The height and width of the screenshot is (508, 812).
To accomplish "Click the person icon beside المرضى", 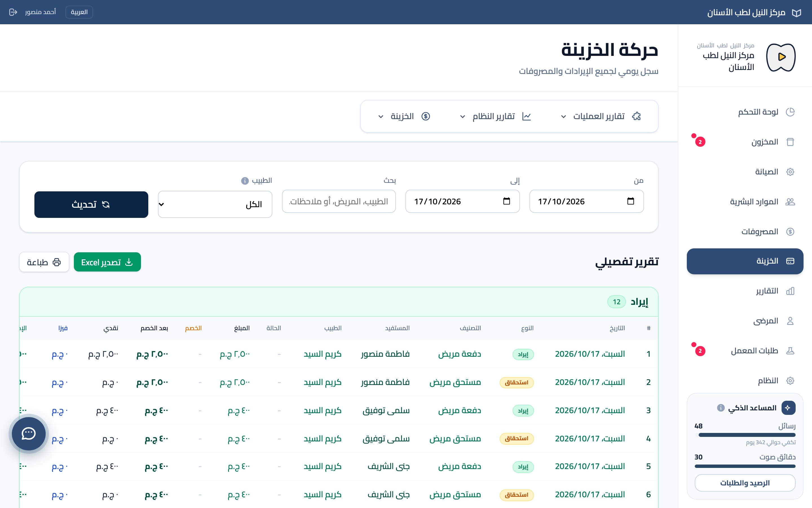I will tap(790, 321).
